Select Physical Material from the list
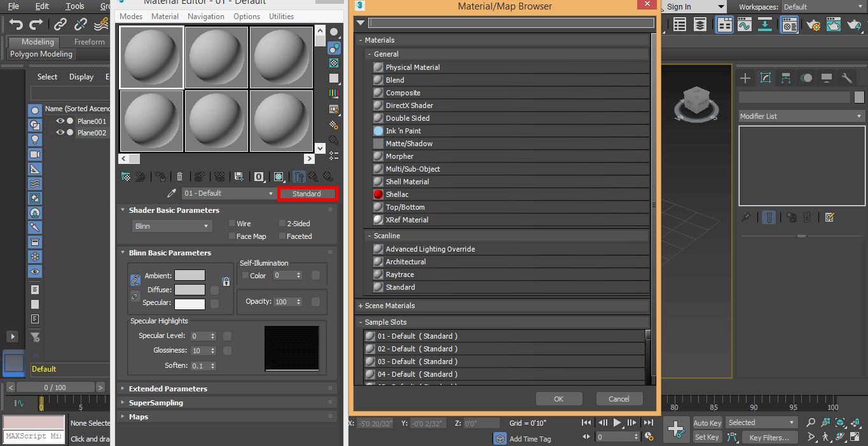This screenshot has height=446, width=868. [x=412, y=67]
